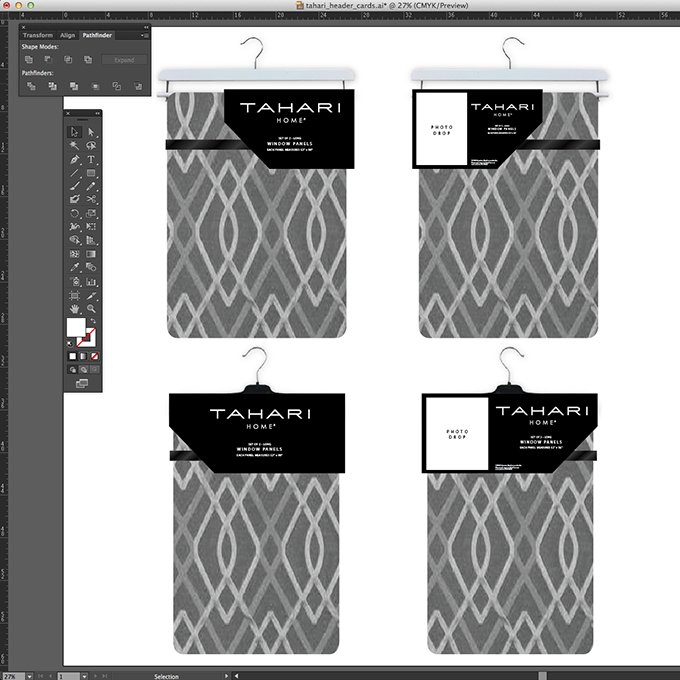Select the Slice tool
This screenshot has width=680, height=680.
tap(91, 295)
